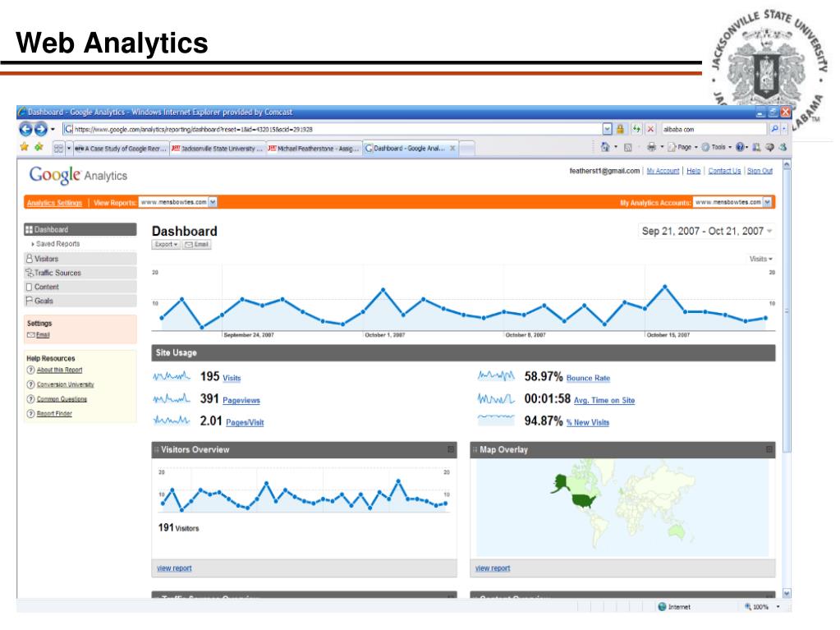Click the zoom level 100% control
840x630 pixels.
pos(762,607)
